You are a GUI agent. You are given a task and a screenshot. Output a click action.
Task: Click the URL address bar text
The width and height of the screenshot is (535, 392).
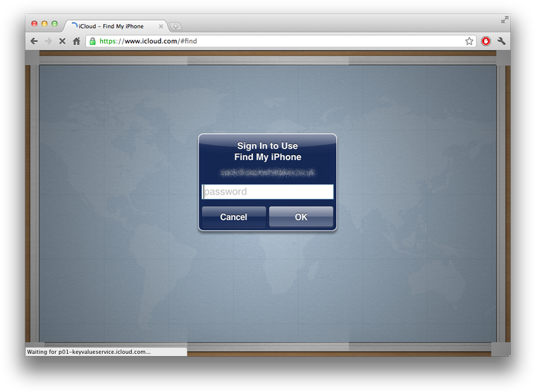[x=148, y=42]
